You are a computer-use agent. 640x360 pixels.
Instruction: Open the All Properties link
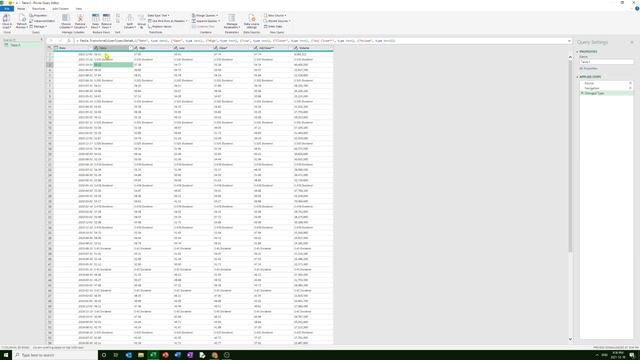pyautogui.click(x=589, y=69)
